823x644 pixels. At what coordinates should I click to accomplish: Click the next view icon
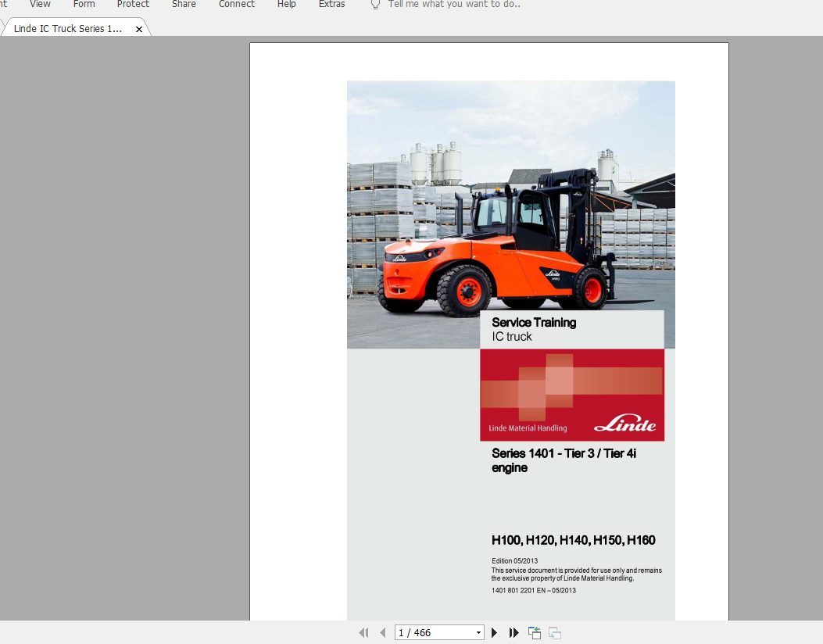point(555,633)
